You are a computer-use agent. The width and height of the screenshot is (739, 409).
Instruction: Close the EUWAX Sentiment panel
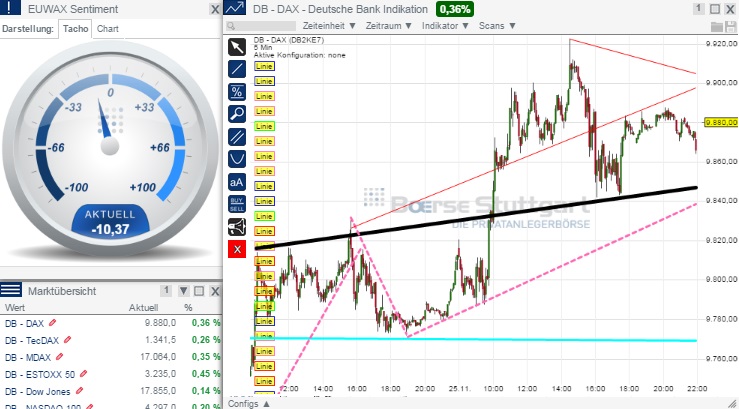[215, 9]
